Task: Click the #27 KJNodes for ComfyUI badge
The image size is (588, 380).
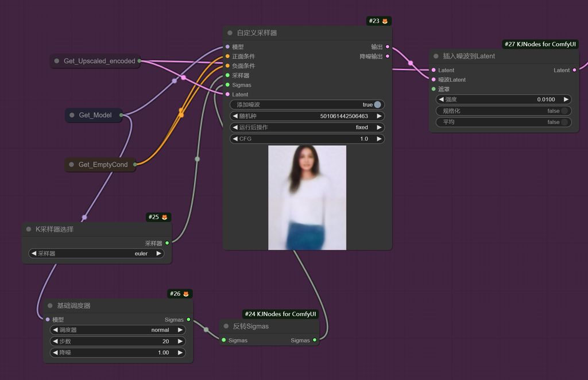Action: click(540, 44)
